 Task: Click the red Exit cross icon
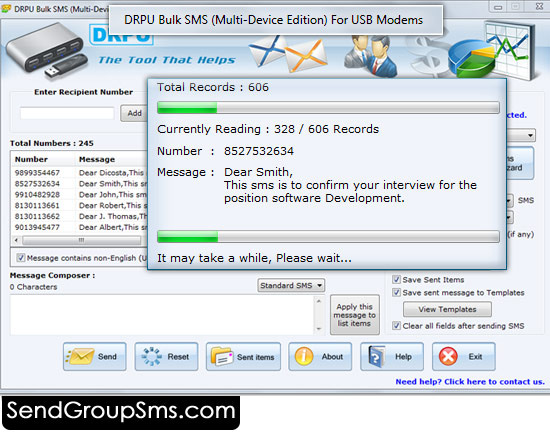coord(448,356)
